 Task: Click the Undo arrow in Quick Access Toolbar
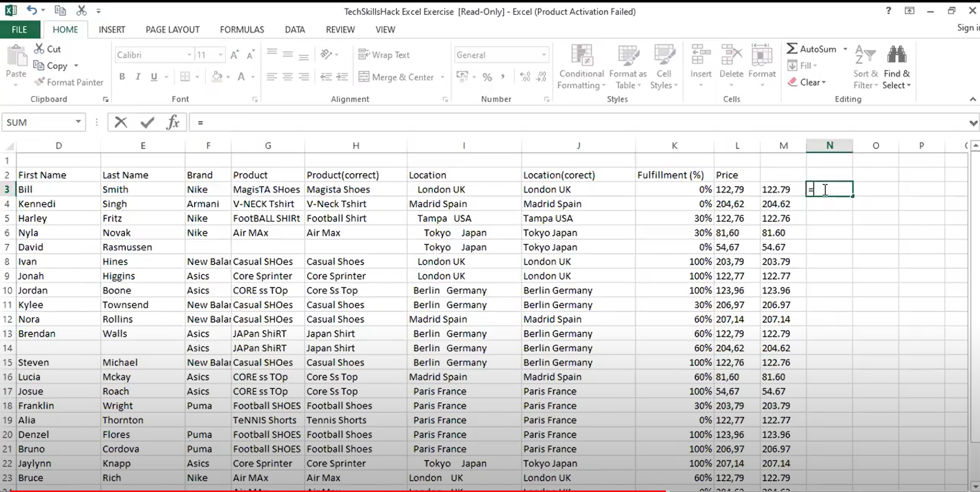[x=32, y=10]
